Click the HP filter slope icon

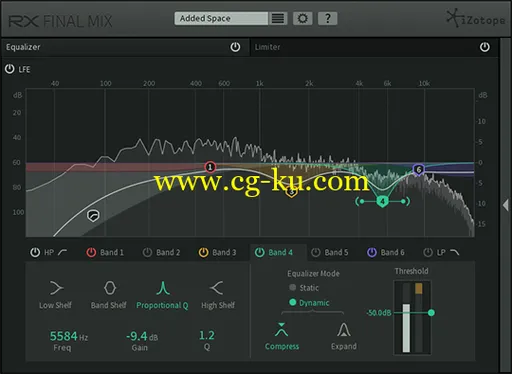[62, 252]
